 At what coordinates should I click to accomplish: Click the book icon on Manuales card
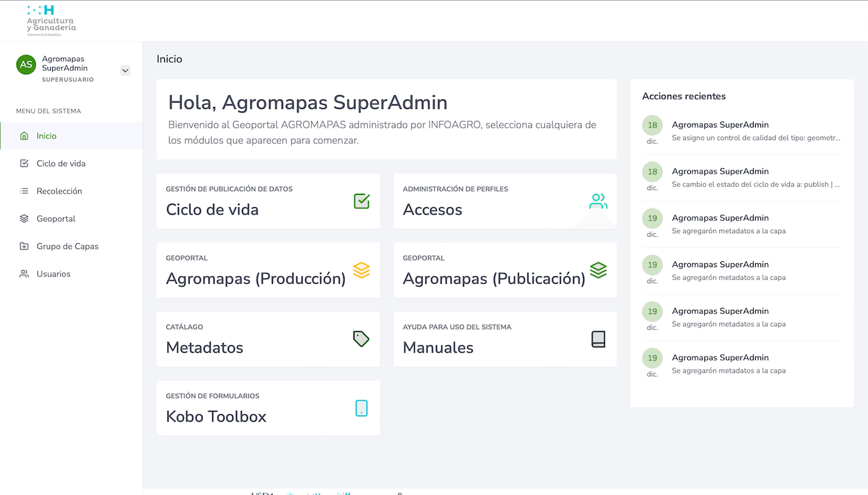click(598, 339)
